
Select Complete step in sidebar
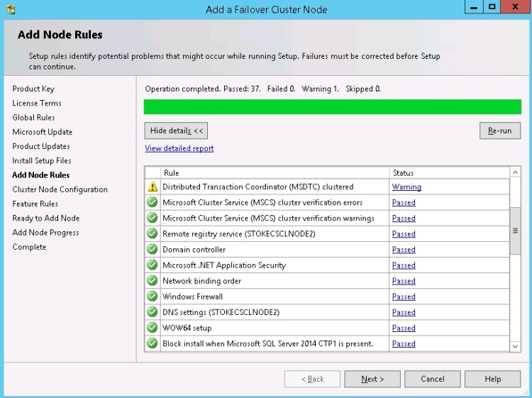click(29, 247)
